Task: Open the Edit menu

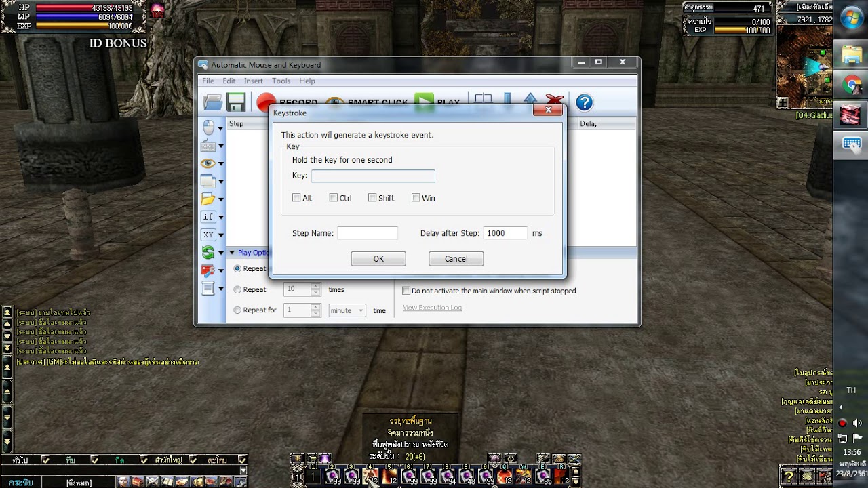Action: point(229,81)
